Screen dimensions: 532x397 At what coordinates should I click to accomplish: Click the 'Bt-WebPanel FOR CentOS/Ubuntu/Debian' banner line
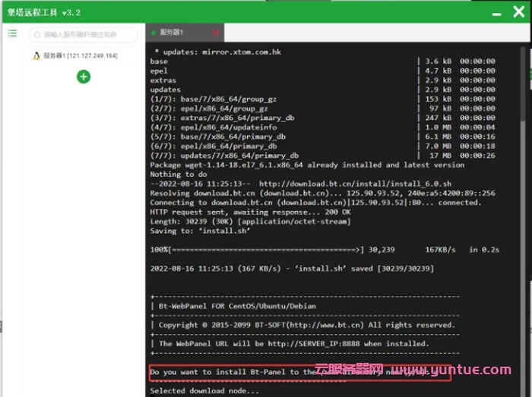[238, 306]
